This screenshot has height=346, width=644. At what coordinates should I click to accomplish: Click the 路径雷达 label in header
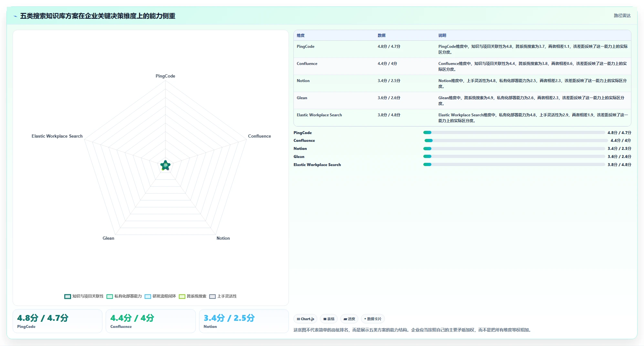click(x=622, y=16)
